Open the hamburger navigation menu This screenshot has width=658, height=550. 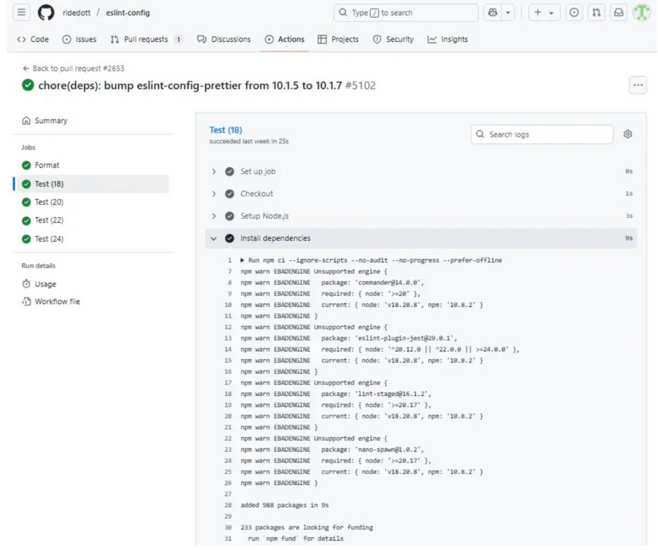pyautogui.click(x=21, y=13)
